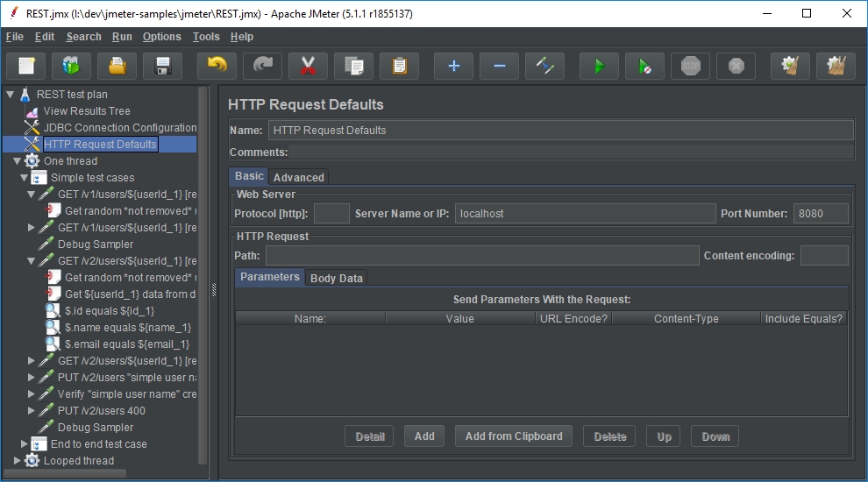Image resolution: width=868 pixels, height=482 pixels.
Task: Click the Down button
Action: (x=715, y=436)
